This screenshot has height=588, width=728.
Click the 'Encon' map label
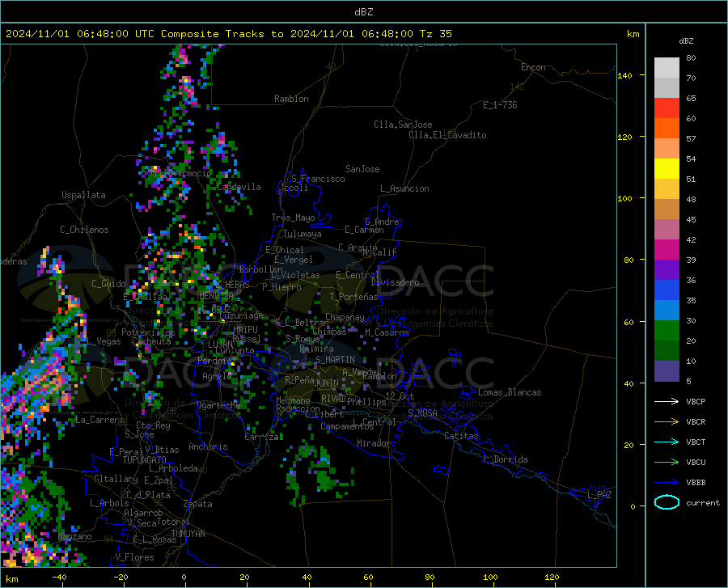(x=533, y=67)
